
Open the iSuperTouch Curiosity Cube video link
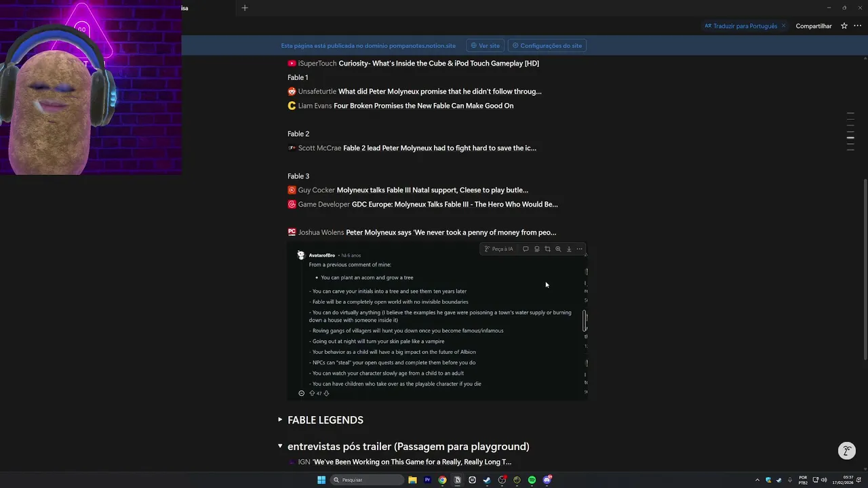point(414,63)
